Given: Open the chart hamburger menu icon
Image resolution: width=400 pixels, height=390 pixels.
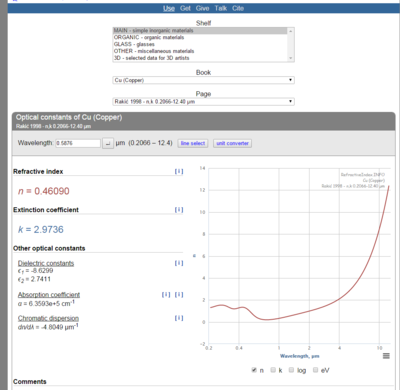Looking at the screenshot, I should pyautogui.click(x=386, y=356).
